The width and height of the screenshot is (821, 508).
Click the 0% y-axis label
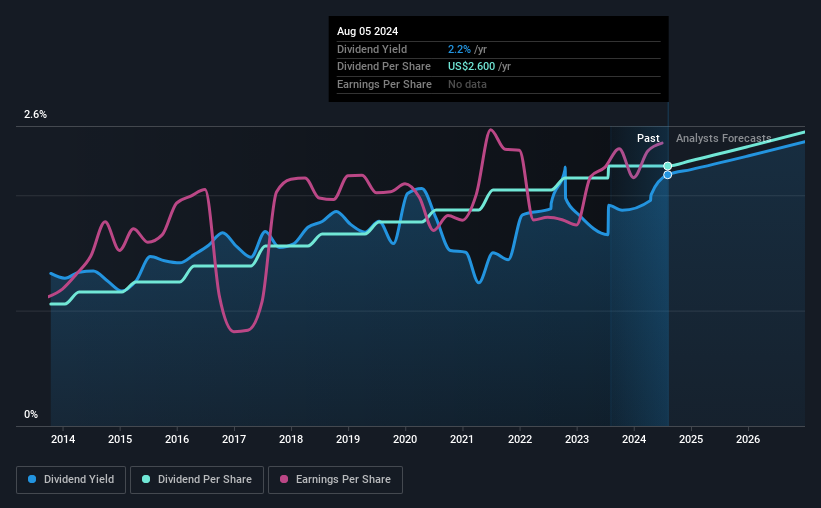tap(31, 414)
